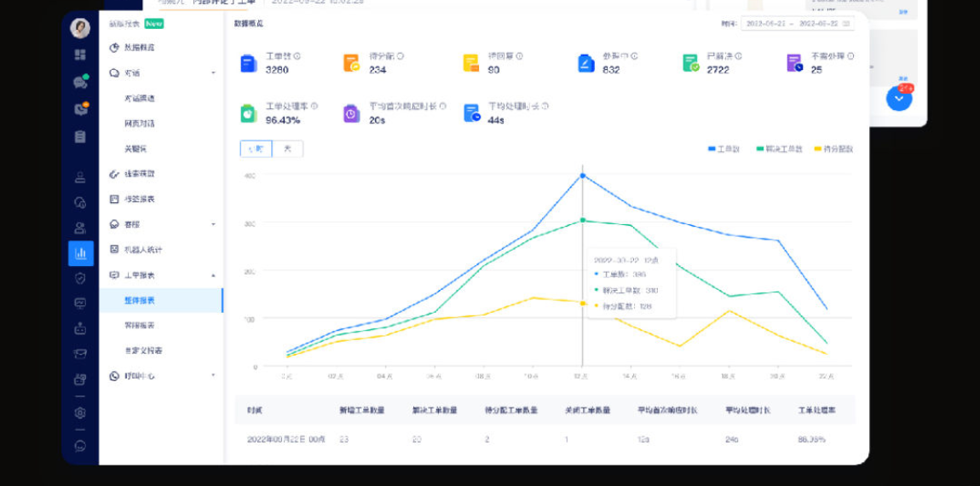Click the clipboard ticket icon in sidebar
This screenshot has height=486, width=980.
tap(80, 136)
